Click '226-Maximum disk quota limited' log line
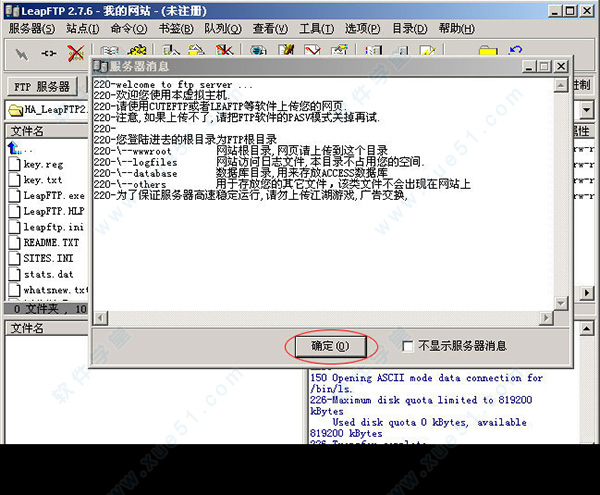This screenshot has height=495, width=600. tap(421, 405)
